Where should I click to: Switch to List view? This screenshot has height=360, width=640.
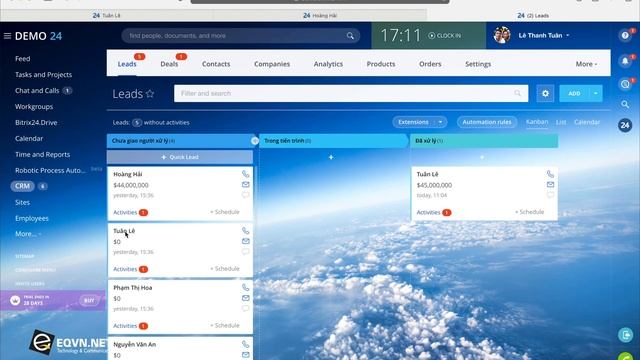[561, 122]
